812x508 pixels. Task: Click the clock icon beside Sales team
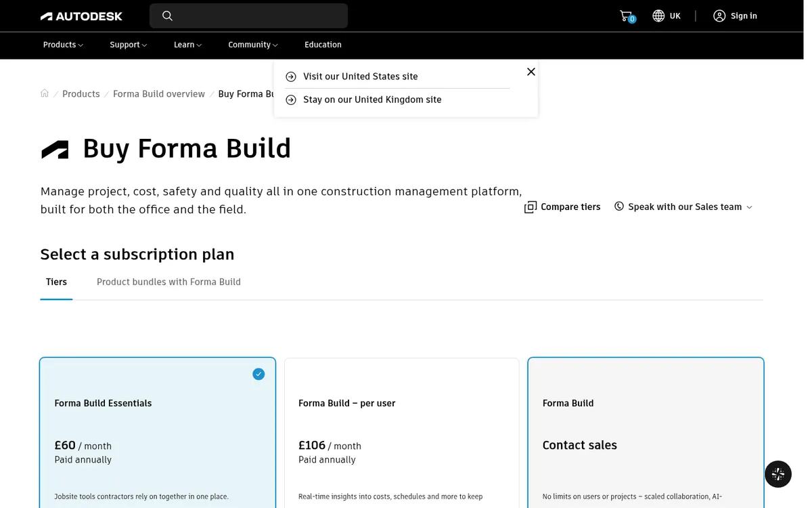[619, 206]
